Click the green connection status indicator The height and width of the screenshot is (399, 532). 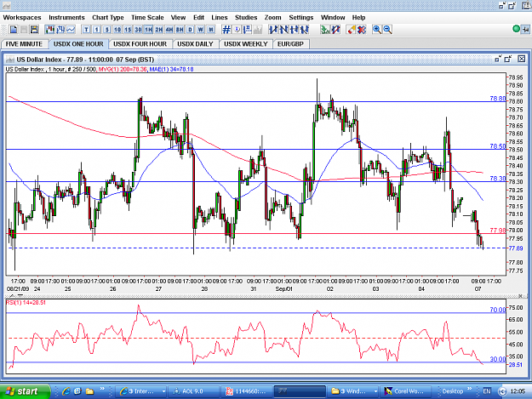[x=516, y=29]
